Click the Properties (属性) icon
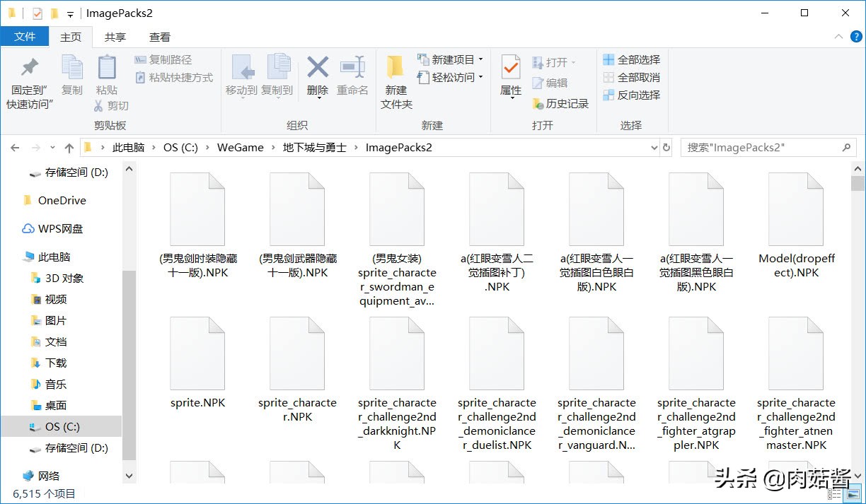The image size is (866, 504). pos(511,67)
